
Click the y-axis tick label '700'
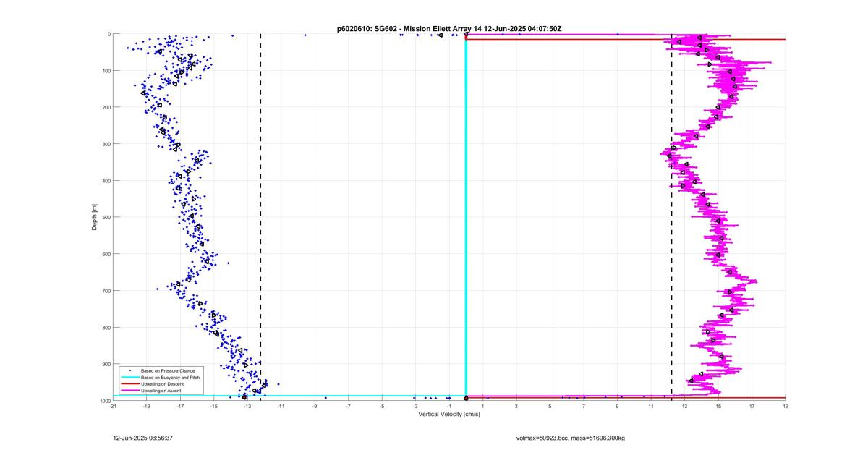point(106,291)
